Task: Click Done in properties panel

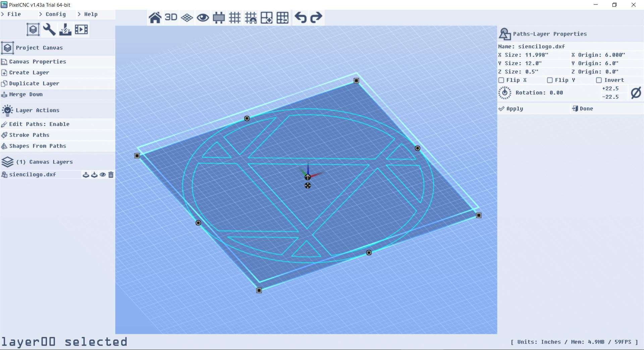Action: click(x=607, y=109)
